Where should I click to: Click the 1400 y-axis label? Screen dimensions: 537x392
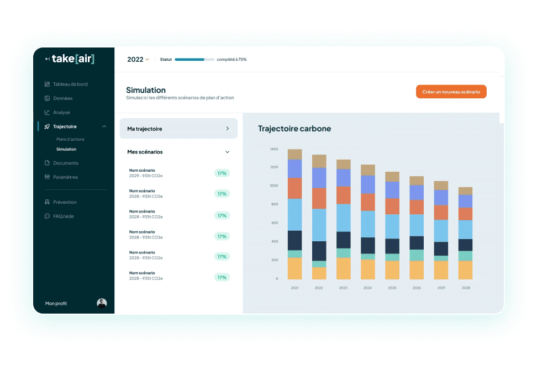coord(274,149)
